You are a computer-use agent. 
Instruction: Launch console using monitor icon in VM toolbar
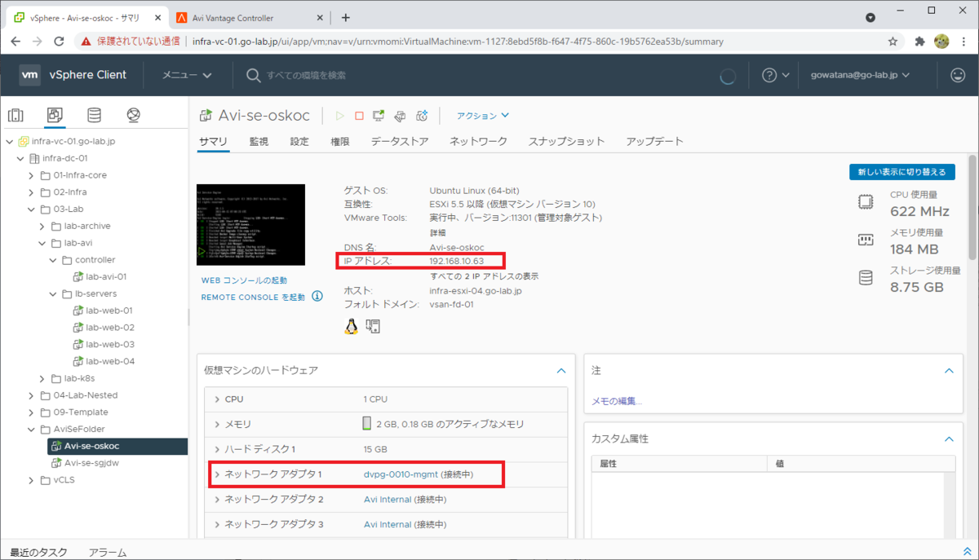click(x=379, y=116)
